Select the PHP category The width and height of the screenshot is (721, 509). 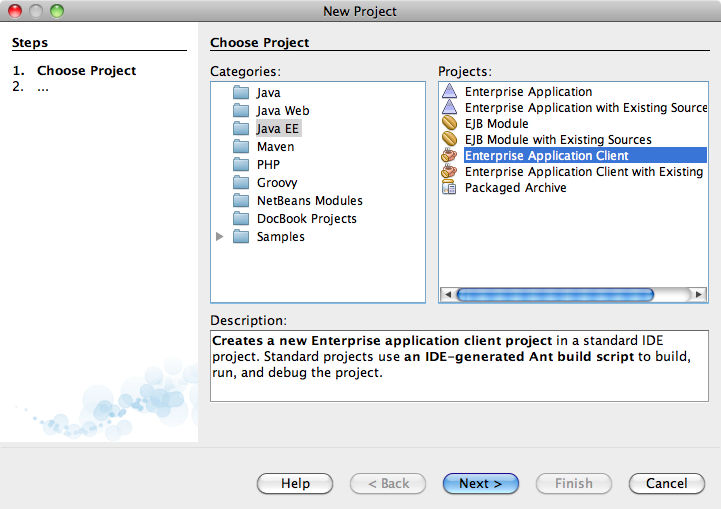coord(268,164)
